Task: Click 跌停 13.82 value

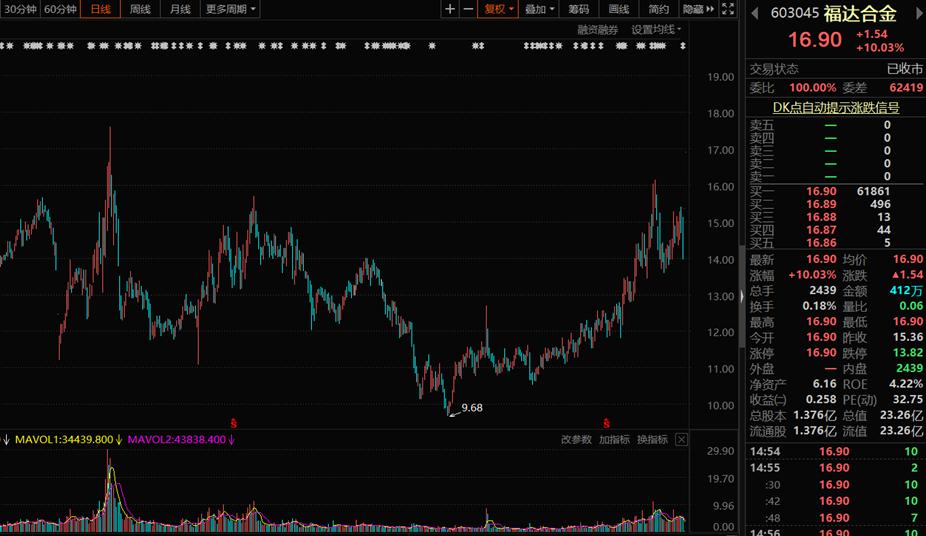Action: [908, 352]
